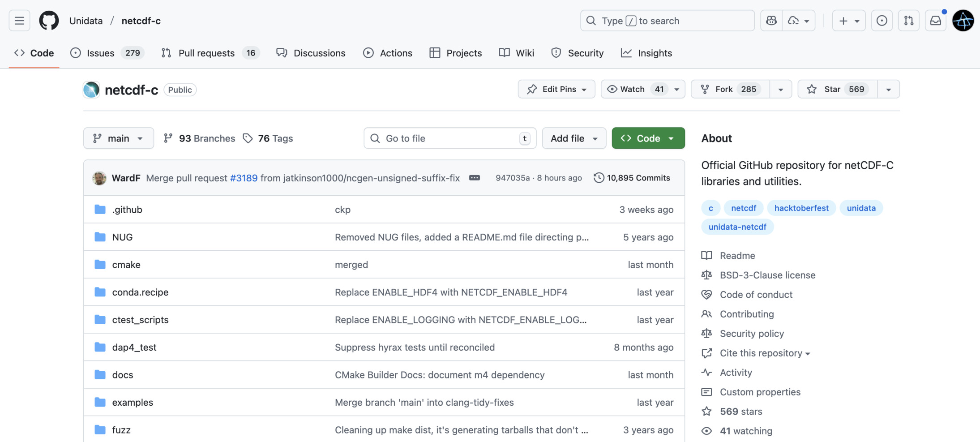Switch to the Issues tab

[100, 53]
